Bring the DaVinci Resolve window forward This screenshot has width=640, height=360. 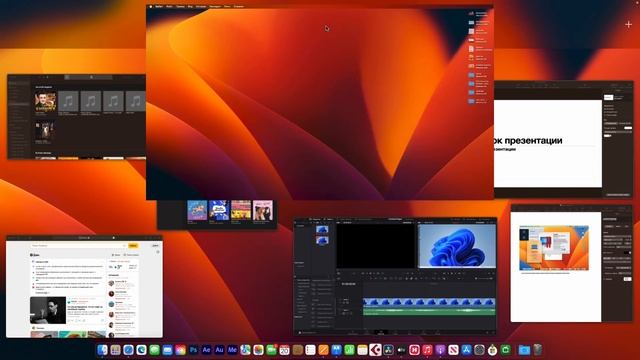[x=395, y=276]
